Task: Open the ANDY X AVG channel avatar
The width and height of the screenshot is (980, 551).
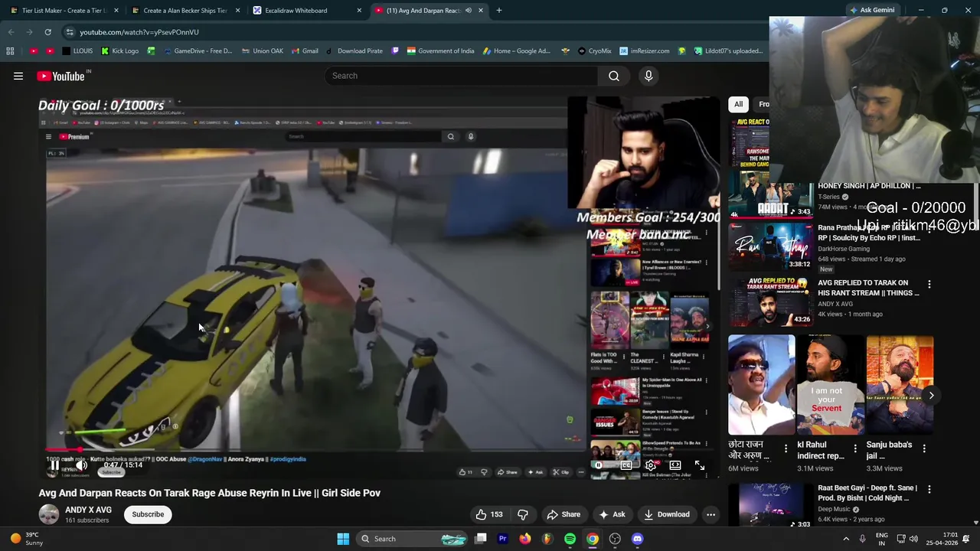Action: click(x=49, y=514)
